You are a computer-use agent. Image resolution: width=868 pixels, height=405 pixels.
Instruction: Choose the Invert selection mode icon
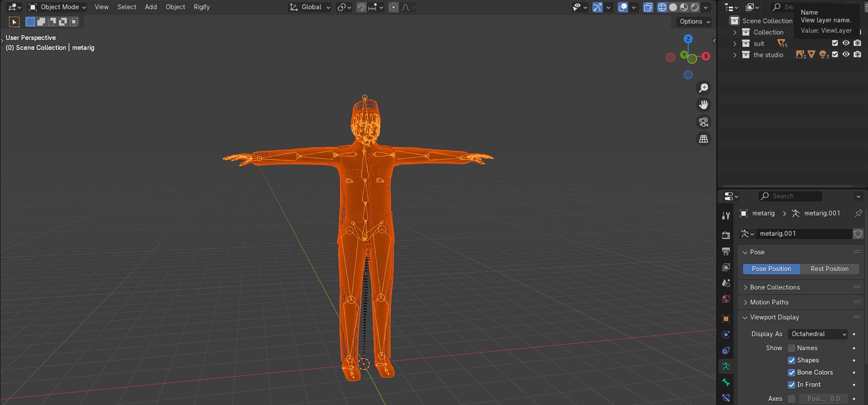[63, 22]
